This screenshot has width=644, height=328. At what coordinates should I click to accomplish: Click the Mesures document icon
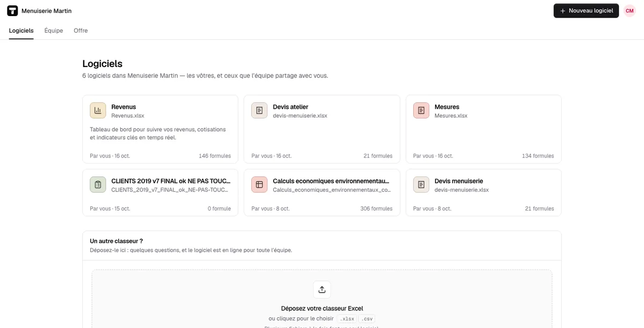421,110
